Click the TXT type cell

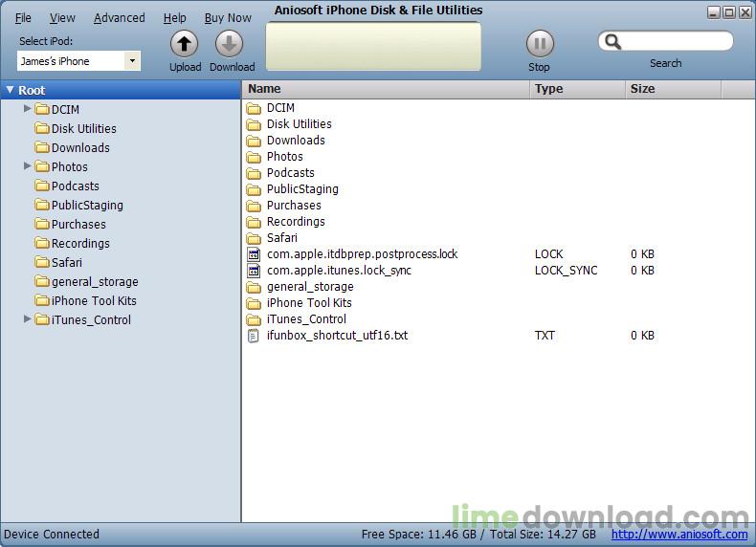545,336
